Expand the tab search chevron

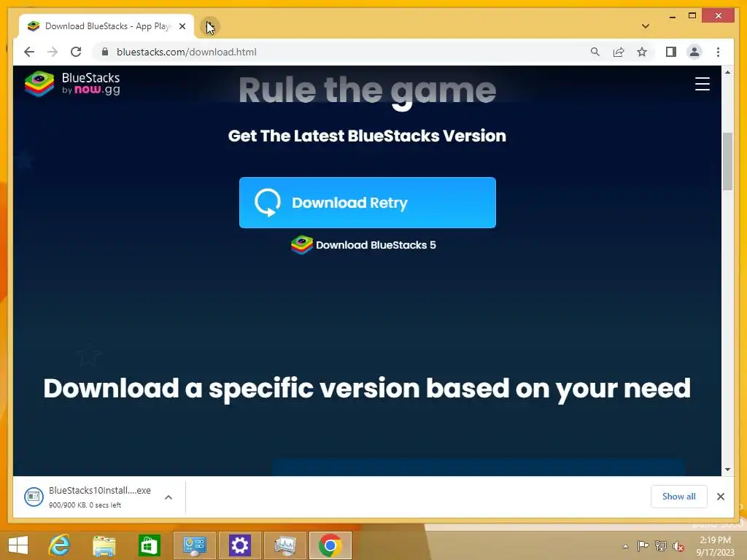click(646, 26)
